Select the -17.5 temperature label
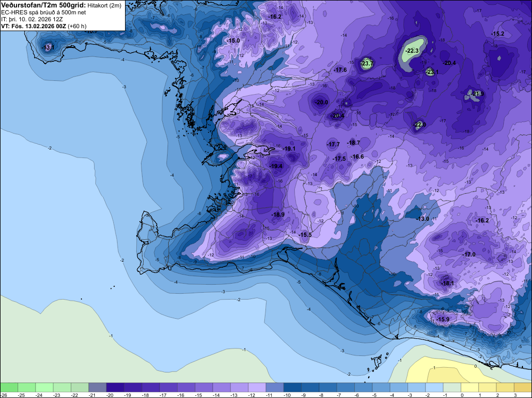Viewport: 532px width, 398px height. pyautogui.click(x=339, y=159)
